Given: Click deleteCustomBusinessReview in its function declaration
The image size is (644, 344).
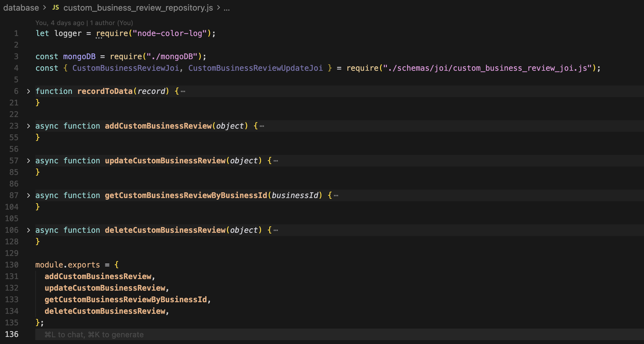Looking at the screenshot, I should [x=165, y=230].
